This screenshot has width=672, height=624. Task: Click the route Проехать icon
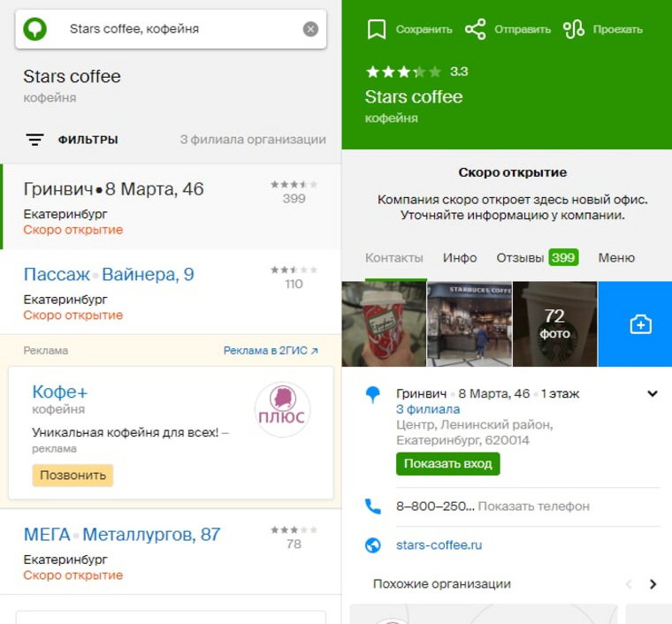coord(574,29)
